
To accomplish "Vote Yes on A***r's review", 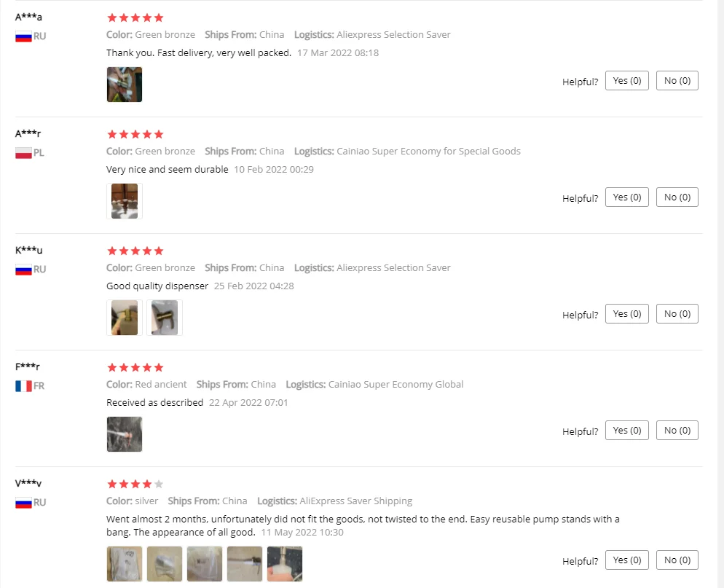I will tap(626, 197).
